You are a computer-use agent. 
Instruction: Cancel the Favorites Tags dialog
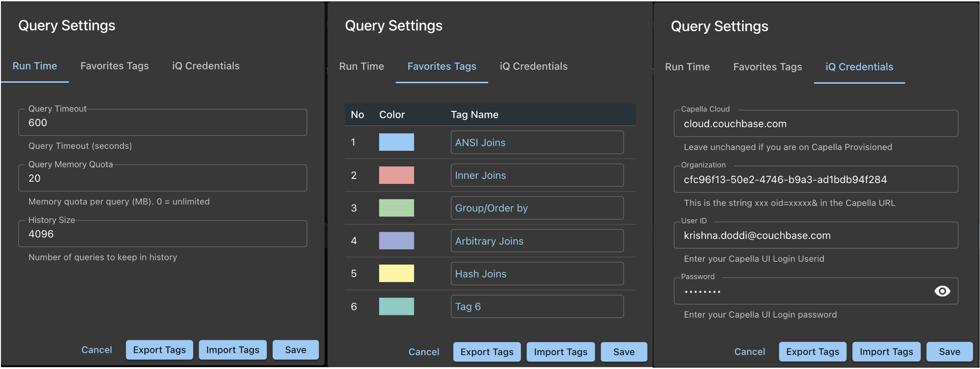click(424, 352)
